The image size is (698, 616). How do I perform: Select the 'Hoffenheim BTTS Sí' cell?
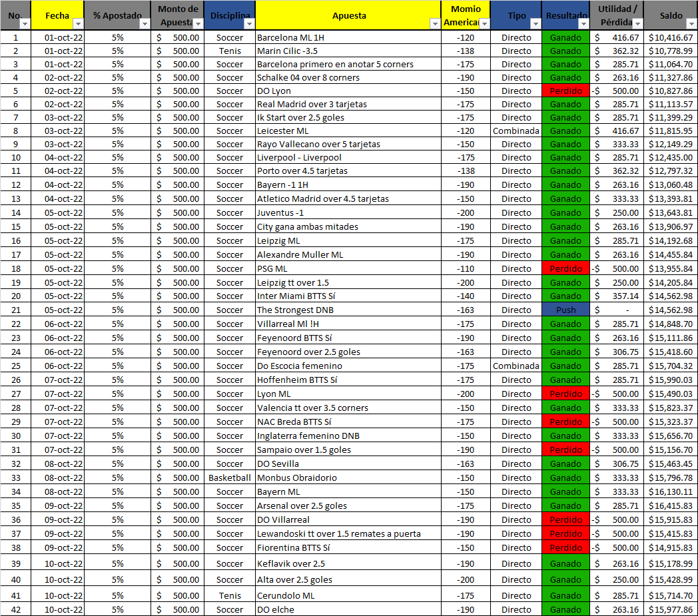(348, 380)
